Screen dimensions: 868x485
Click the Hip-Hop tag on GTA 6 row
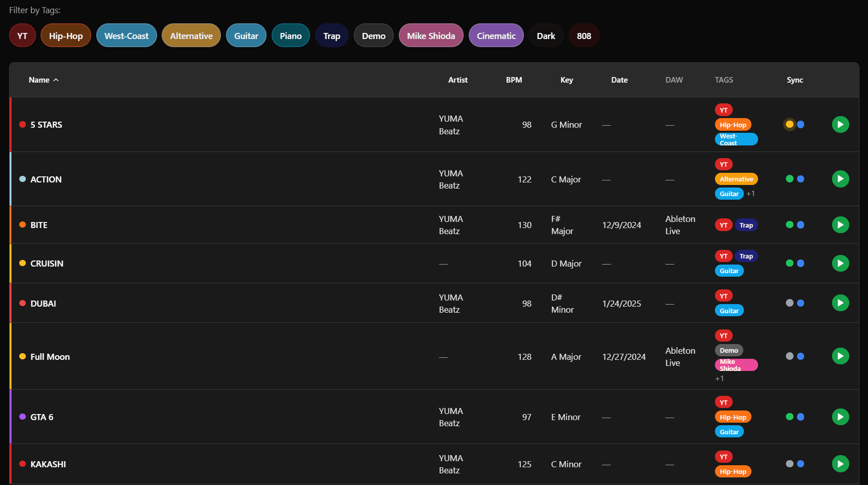click(x=733, y=417)
